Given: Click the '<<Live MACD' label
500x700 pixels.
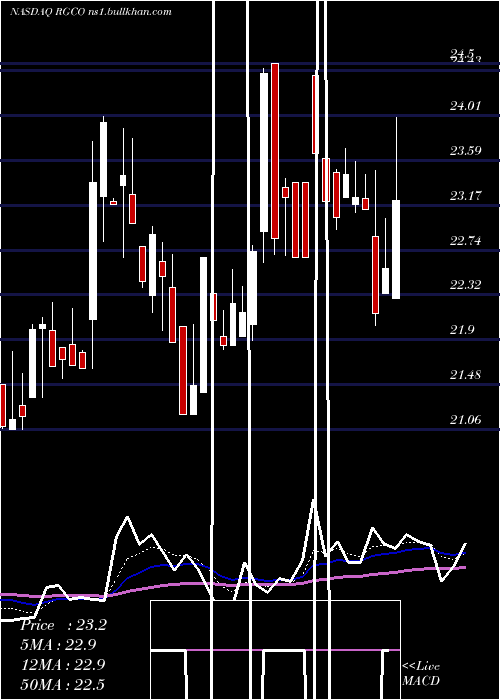Looking at the screenshot, I should [421, 673].
